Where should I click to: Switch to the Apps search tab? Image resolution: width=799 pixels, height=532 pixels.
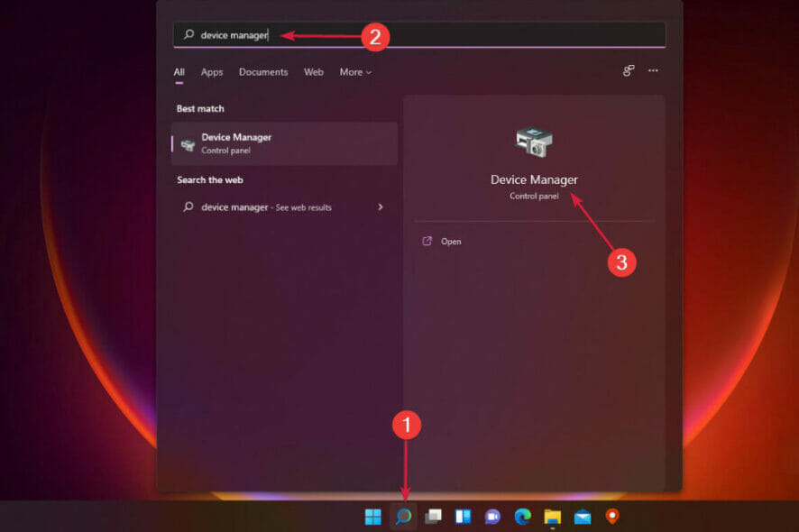click(x=212, y=72)
